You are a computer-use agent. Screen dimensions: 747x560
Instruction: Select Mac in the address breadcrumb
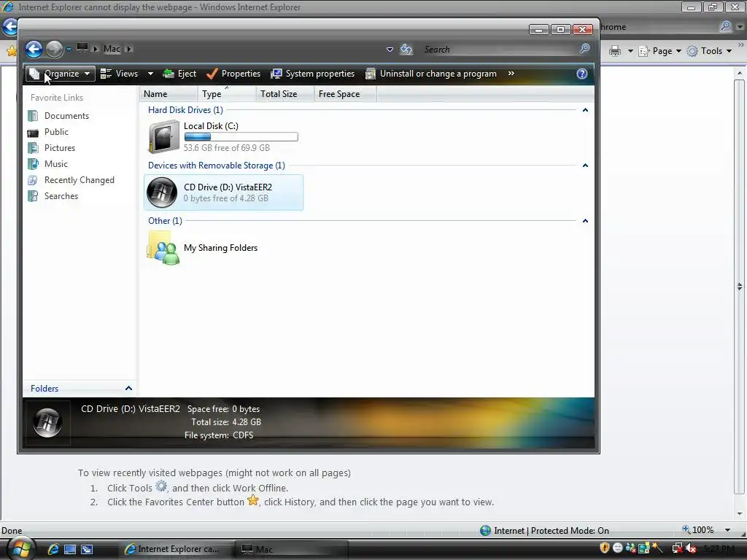pos(112,49)
